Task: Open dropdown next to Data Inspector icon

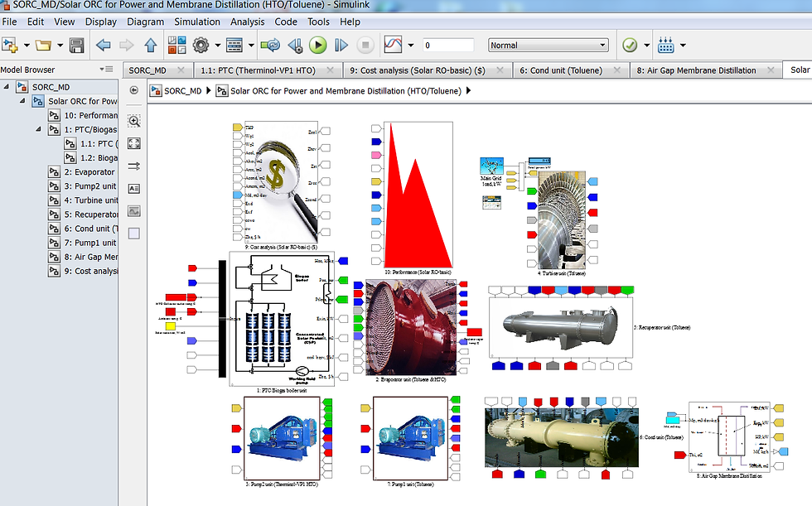Action: pyautogui.click(x=411, y=46)
